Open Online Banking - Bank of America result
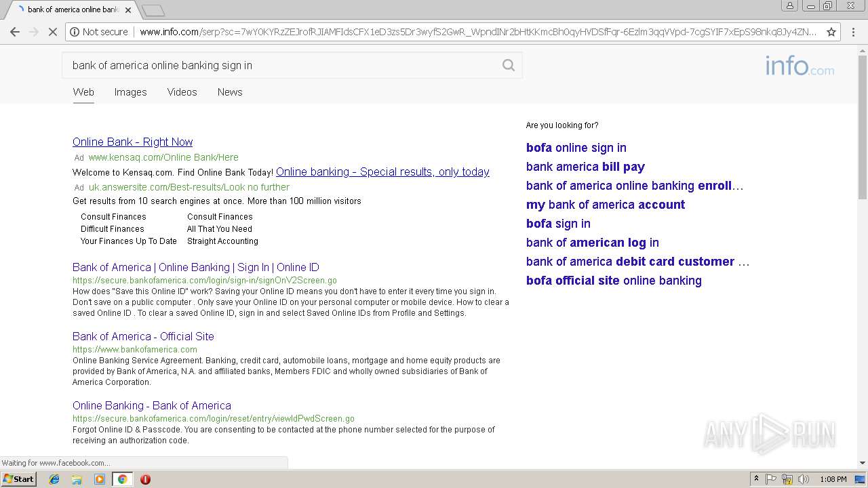Viewport: 868px width, 488px height. click(x=152, y=405)
